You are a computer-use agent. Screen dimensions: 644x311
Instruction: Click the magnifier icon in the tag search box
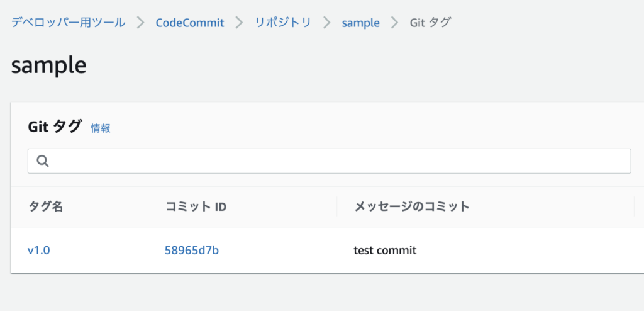click(43, 161)
